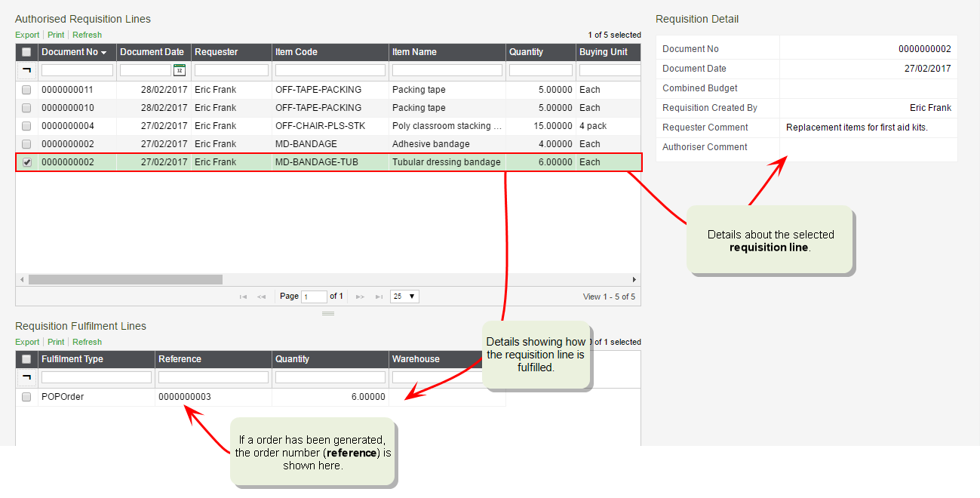Screen dimensions: 980x498
Task: Click Export above Authorised Requisition Lines
Action: [27, 35]
